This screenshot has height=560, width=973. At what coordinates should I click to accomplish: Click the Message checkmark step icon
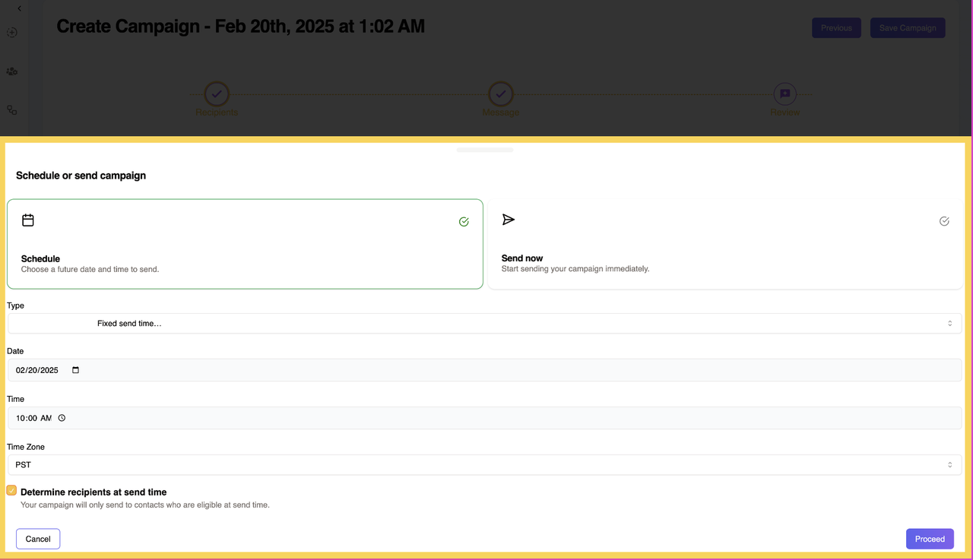pos(500,93)
